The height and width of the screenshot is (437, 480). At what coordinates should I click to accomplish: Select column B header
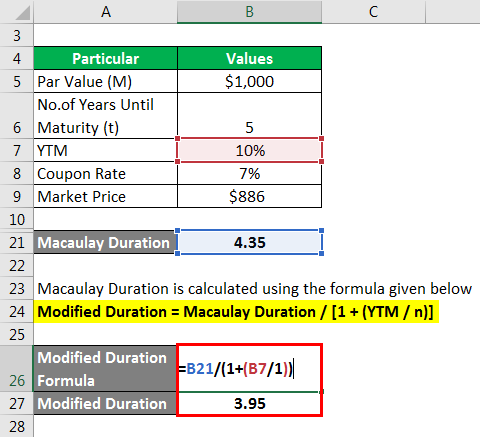click(249, 12)
